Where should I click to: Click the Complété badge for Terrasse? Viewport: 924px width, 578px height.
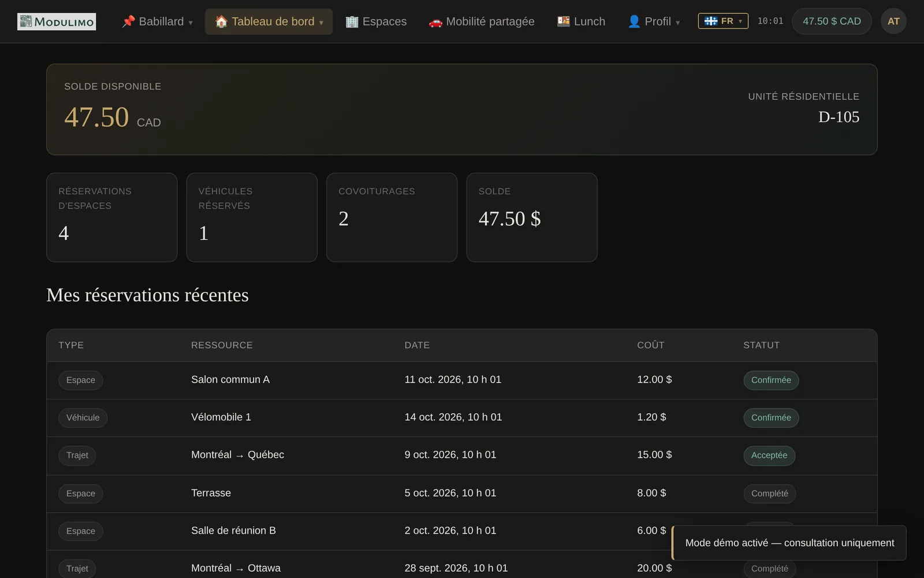pyautogui.click(x=769, y=494)
